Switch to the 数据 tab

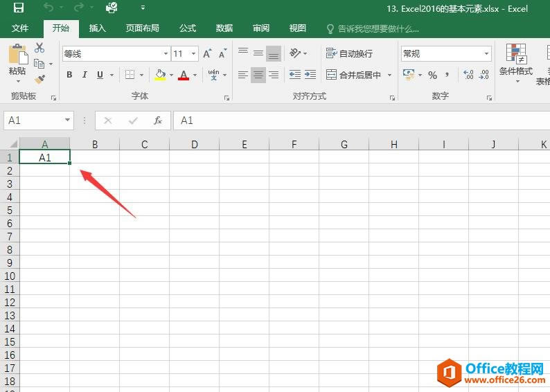(224, 28)
